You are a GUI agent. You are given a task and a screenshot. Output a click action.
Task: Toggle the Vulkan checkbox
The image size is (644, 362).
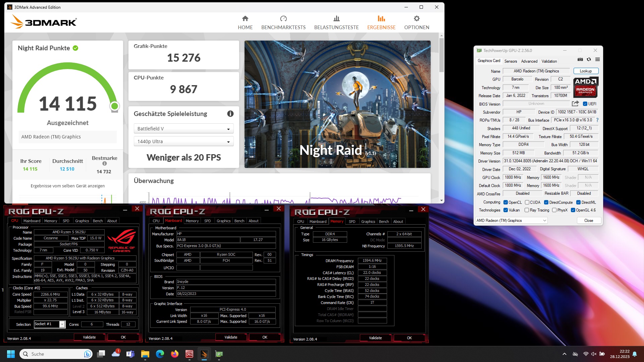[x=505, y=210]
